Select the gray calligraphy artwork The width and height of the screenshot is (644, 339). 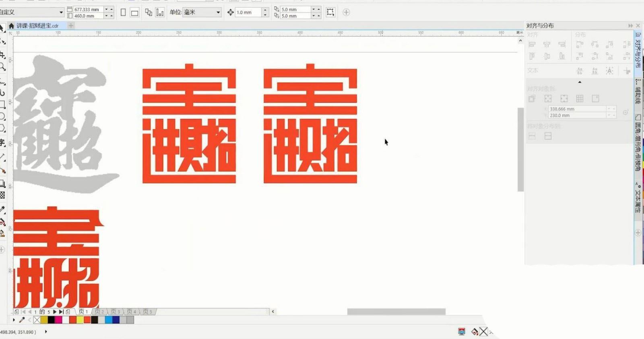coord(67,124)
